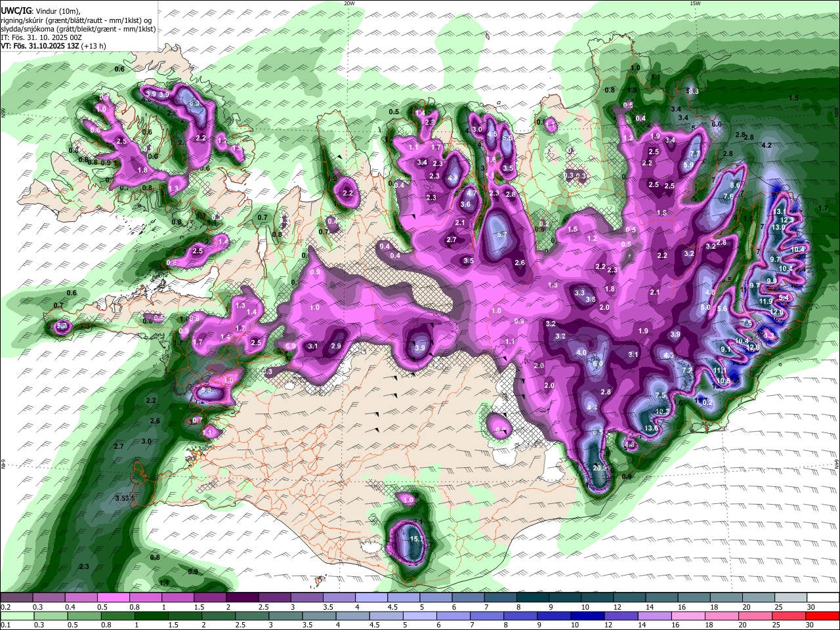Click the 4.0 snowfall value
The width and height of the screenshot is (840, 630).
click(x=581, y=353)
